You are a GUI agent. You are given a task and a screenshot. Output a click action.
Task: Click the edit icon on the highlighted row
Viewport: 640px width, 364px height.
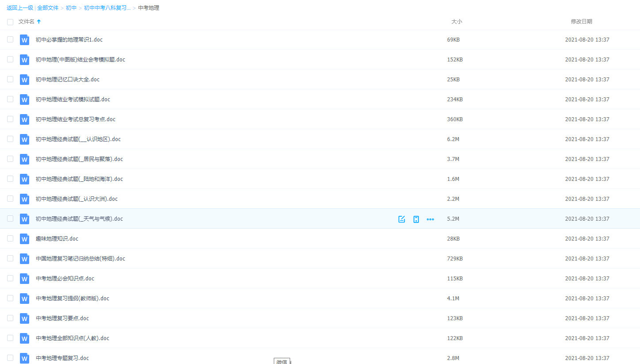[402, 219]
